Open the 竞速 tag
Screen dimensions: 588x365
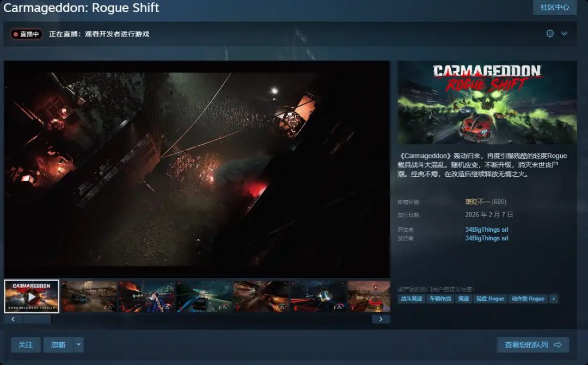tap(463, 299)
